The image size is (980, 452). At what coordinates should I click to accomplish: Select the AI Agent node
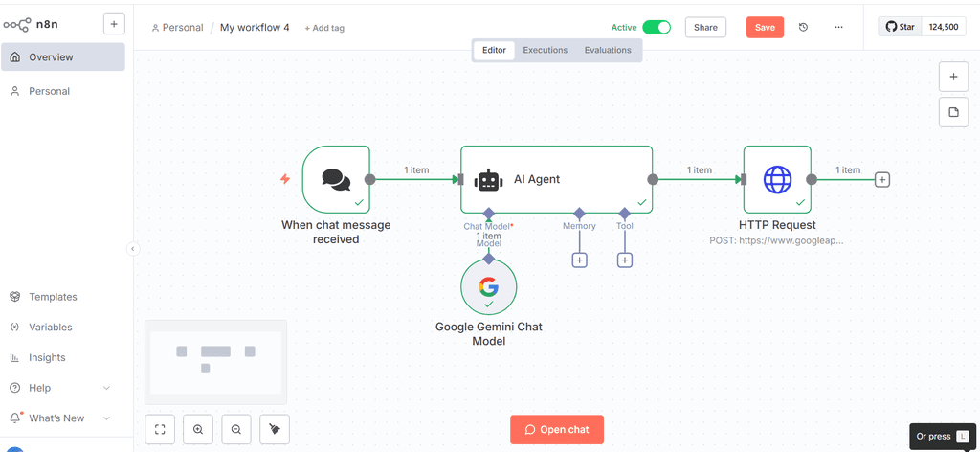click(x=556, y=179)
